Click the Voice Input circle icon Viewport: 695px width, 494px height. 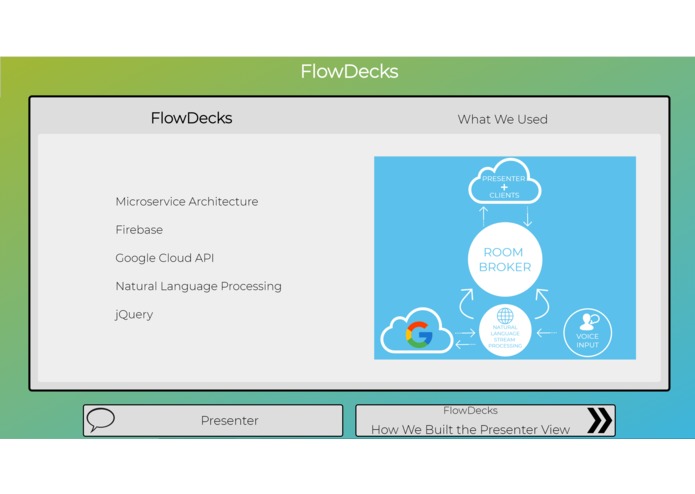tap(587, 332)
